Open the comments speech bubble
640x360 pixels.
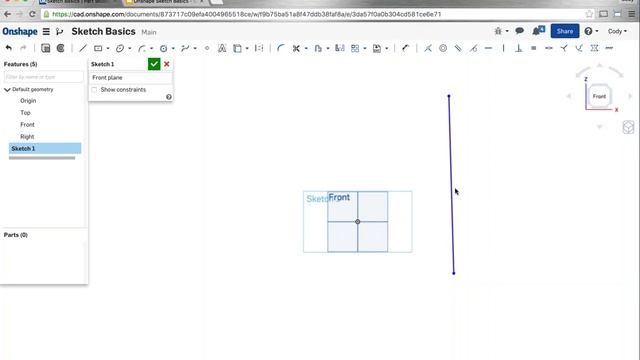pos(520,31)
